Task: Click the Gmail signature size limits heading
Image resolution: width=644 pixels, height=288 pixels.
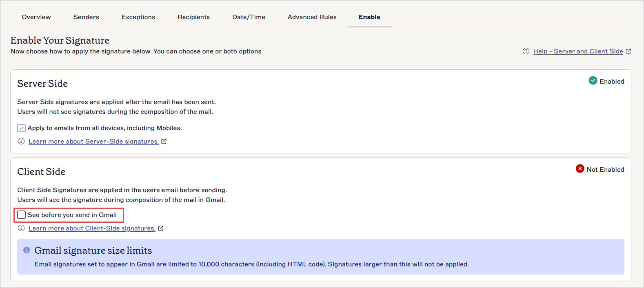Action: pos(93,250)
